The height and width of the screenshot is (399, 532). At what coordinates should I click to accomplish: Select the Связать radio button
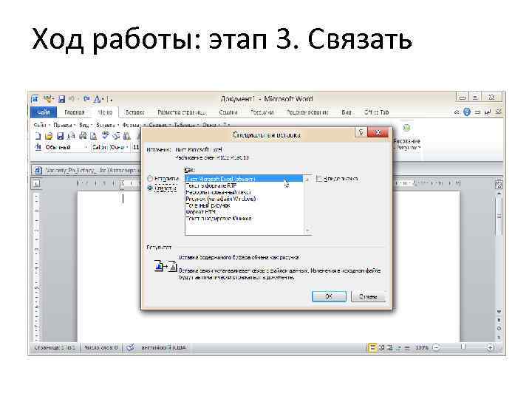point(150,188)
